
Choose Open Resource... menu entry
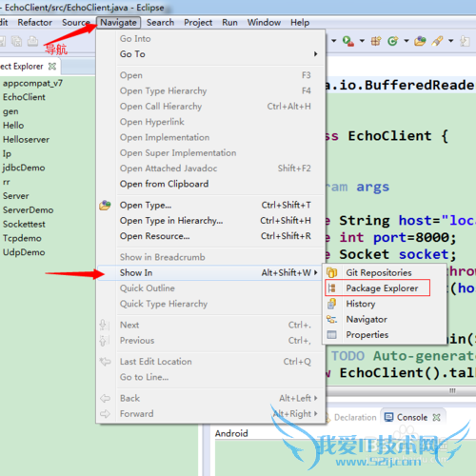pyautogui.click(x=210, y=236)
